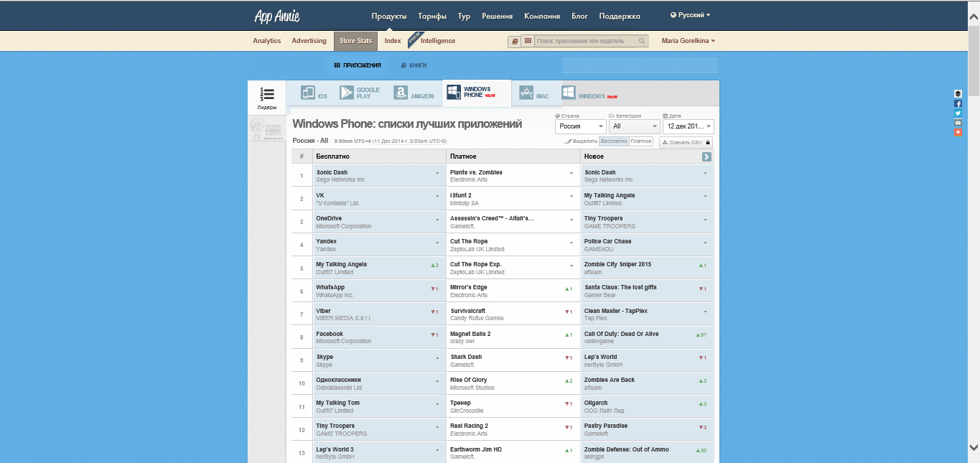Click the sidebar blog banner thumbnail
Viewport: 980px width, 463px height.
(266, 129)
